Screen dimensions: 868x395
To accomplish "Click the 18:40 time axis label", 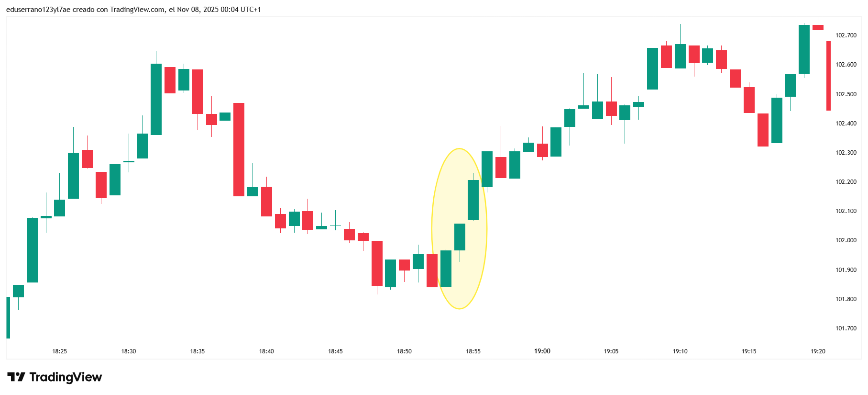I will (x=266, y=351).
